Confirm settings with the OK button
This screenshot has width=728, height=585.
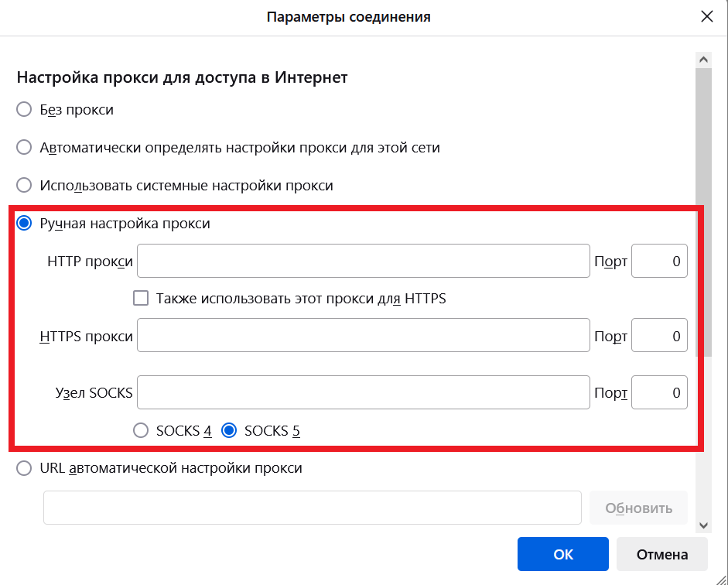click(x=563, y=554)
